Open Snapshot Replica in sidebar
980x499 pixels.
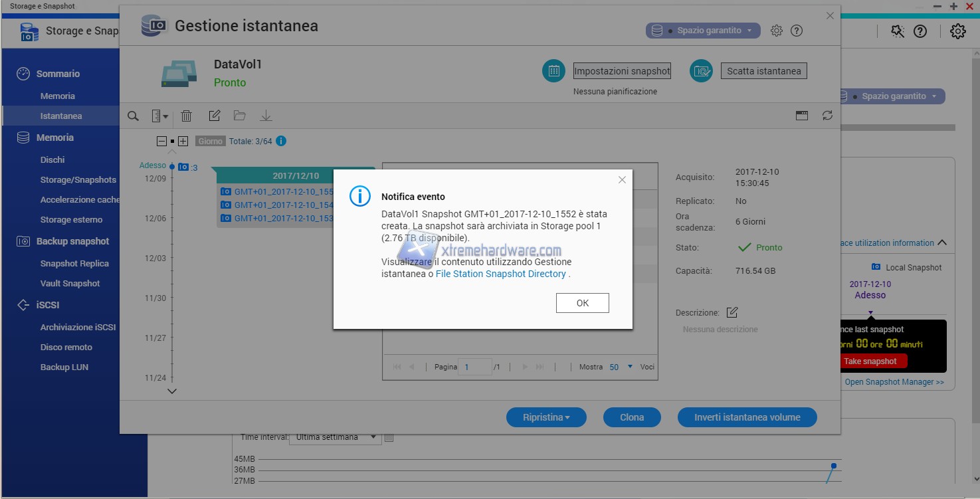tap(74, 263)
